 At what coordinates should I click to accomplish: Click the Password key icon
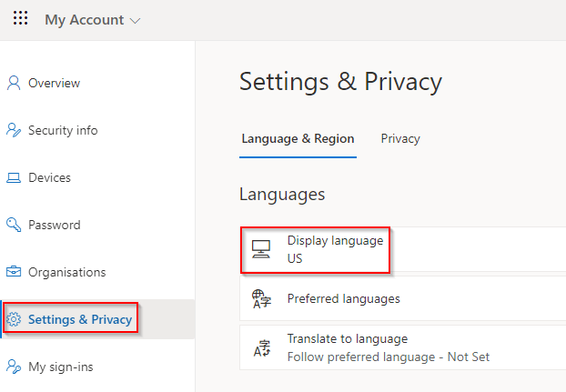click(14, 225)
